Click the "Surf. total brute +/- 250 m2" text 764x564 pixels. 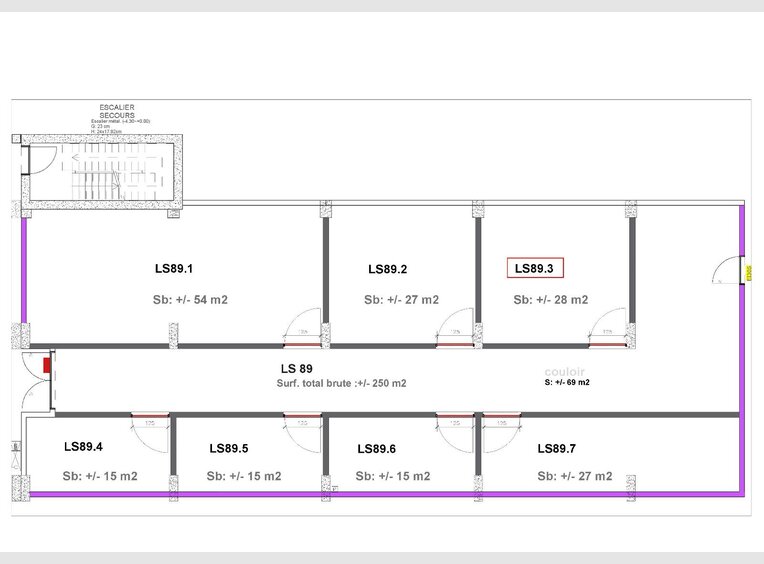(341, 383)
